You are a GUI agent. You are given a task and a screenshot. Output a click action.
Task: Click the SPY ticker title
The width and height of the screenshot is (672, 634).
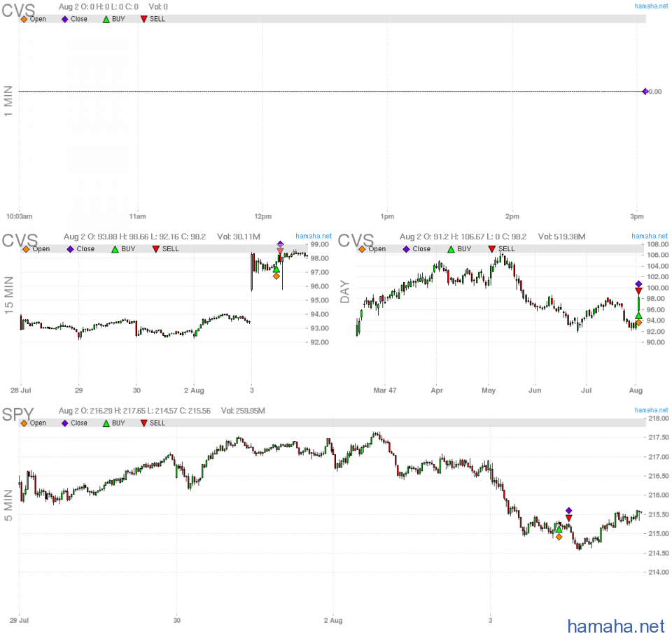tap(17, 415)
